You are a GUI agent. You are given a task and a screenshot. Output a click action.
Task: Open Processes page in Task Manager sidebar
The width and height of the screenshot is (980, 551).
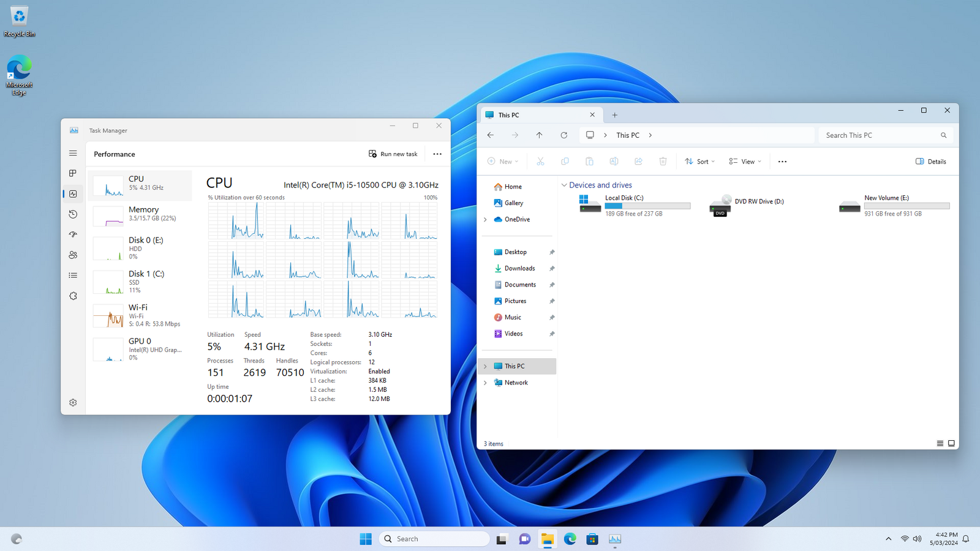click(73, 173)
